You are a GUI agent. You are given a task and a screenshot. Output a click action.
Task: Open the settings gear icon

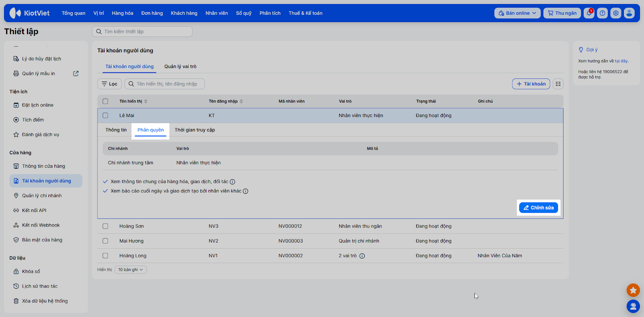click(616, 13)
